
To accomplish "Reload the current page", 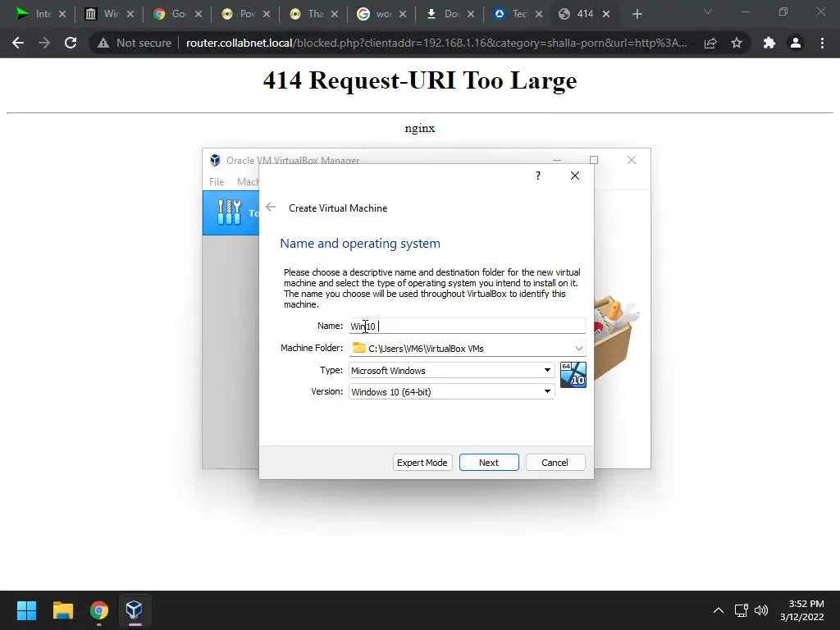I will pos(71,43).
